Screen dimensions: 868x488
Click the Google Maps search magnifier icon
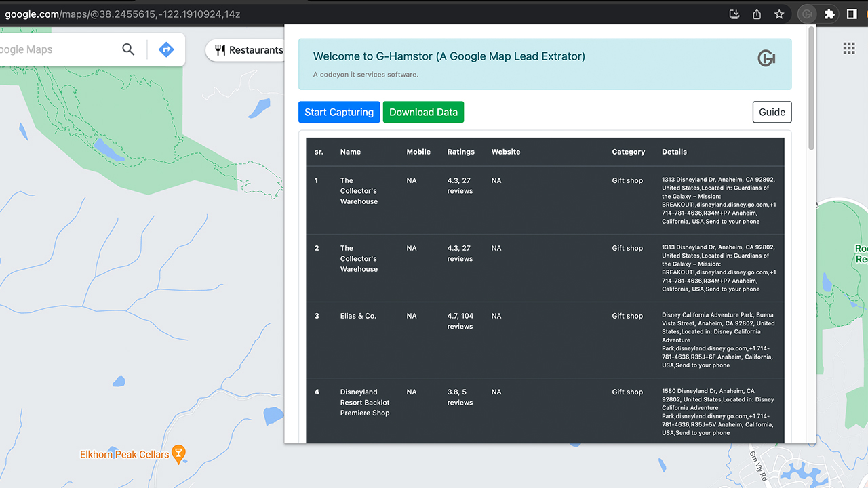point(128,49)
